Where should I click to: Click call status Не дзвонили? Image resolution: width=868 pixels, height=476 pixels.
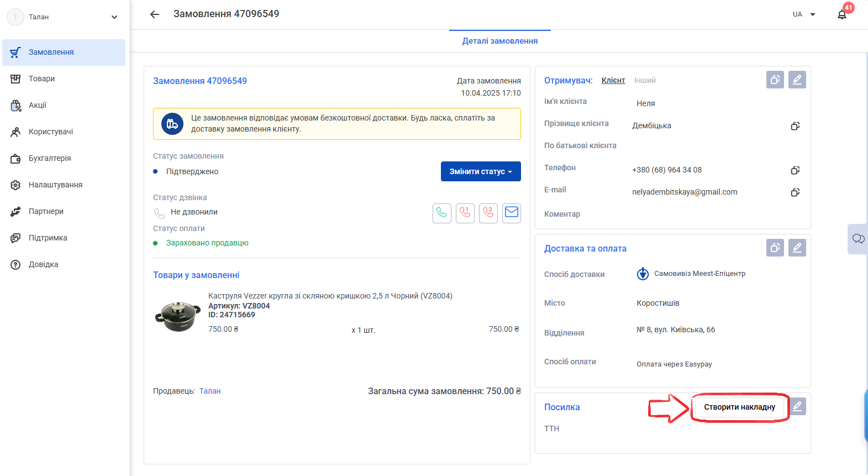tap(194, 212)
